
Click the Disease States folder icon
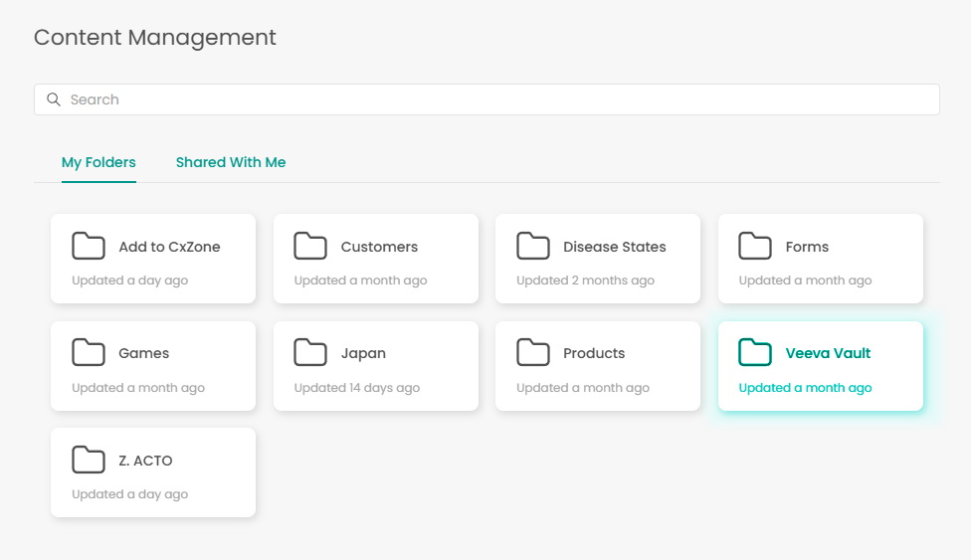click(533, 246)
